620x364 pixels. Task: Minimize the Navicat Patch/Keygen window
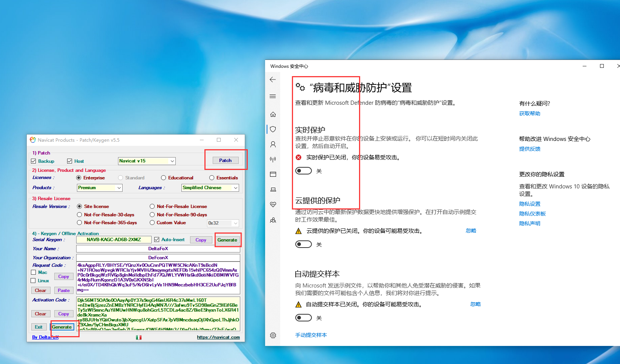(202, 140)
